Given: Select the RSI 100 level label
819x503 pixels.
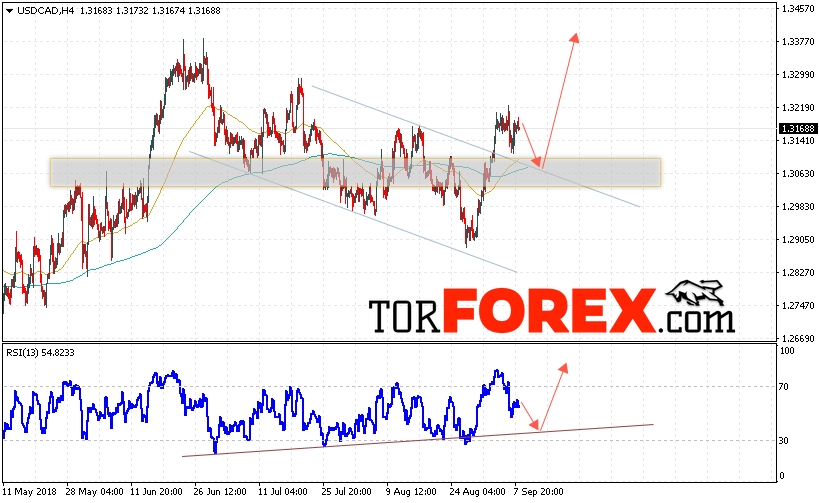Looking at the screenshot, I should (787, 351).
